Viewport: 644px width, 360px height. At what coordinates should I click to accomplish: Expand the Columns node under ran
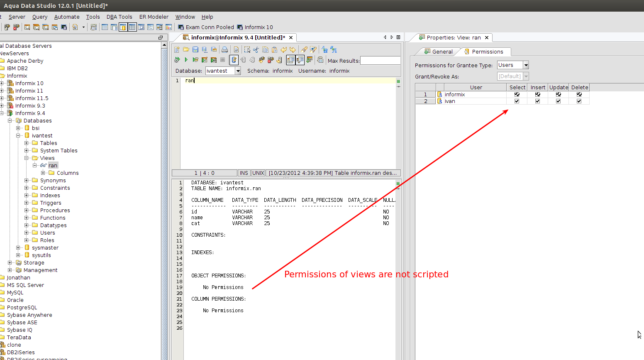(43, 173)
